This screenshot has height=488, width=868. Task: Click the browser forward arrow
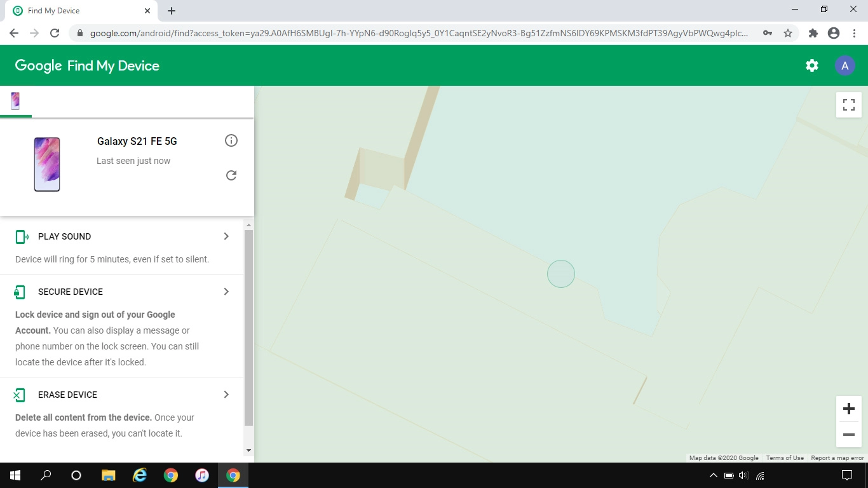click(x=34, y=33)
